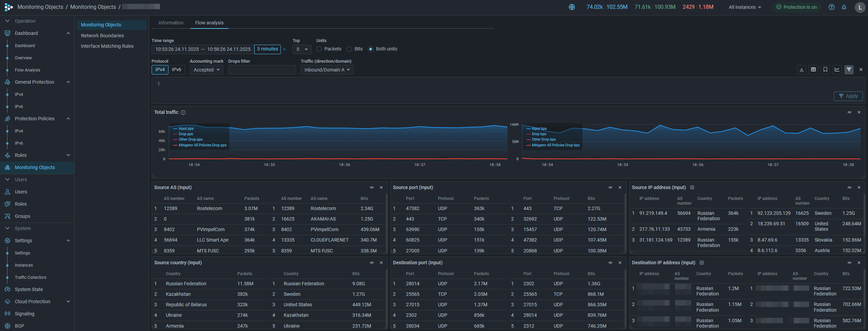Click the download export icon in toolbar

coord(801,70)
